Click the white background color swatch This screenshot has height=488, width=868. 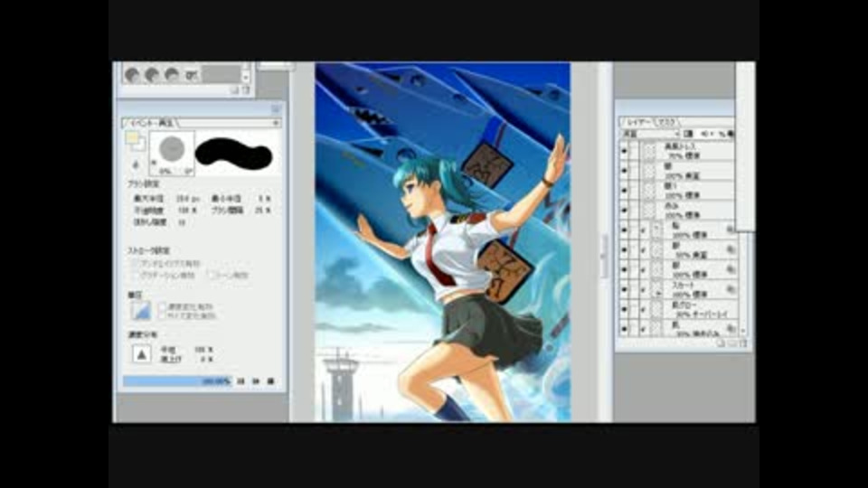click(x=138, y=145)
